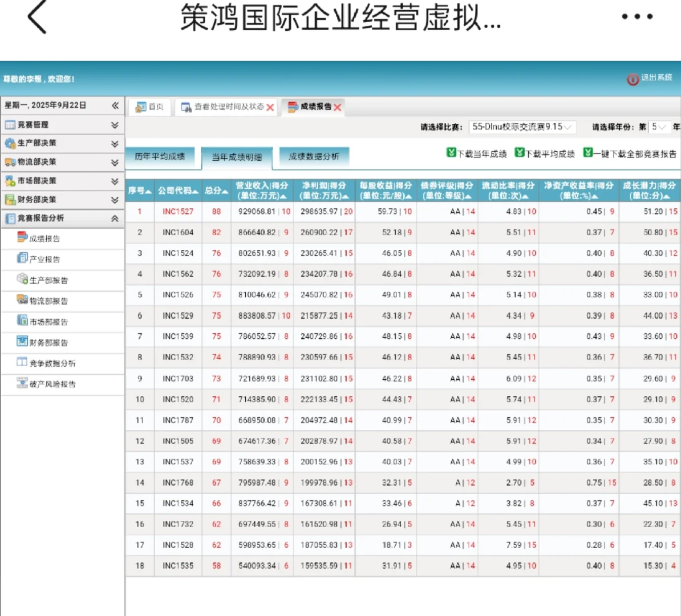Click the 财务部报告 icon
The image size is (681, 616).
click(22, 341)
